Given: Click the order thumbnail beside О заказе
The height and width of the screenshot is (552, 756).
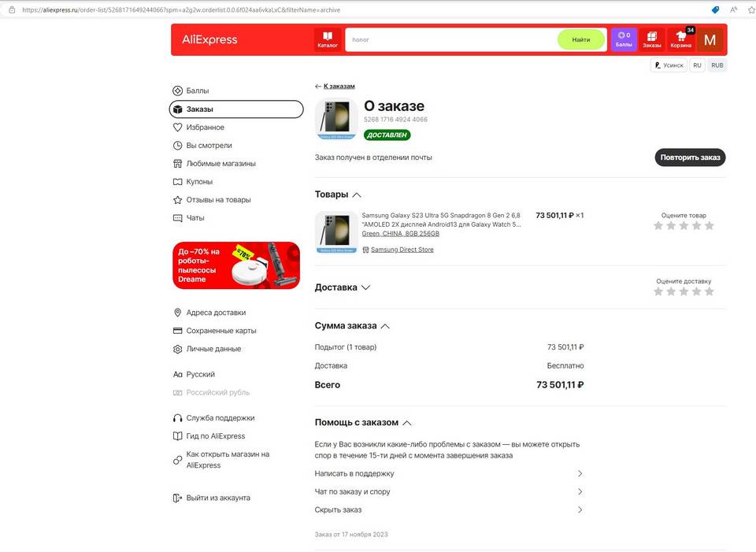Looking at the screenshot, I should (336, 119).
